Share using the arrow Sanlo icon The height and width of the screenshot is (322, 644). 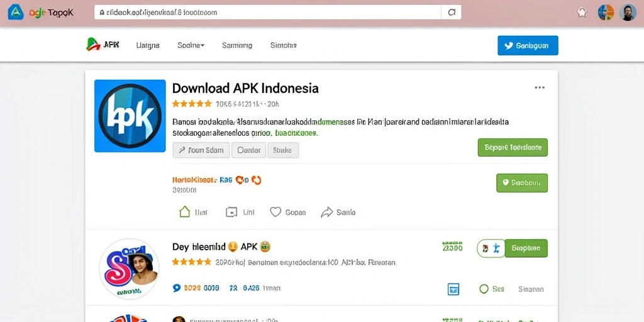point(326,213)
